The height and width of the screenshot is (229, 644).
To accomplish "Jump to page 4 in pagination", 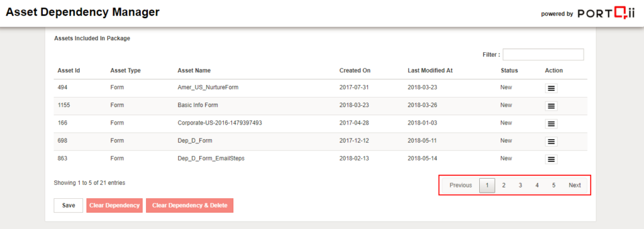I will (x=537, y=186).
